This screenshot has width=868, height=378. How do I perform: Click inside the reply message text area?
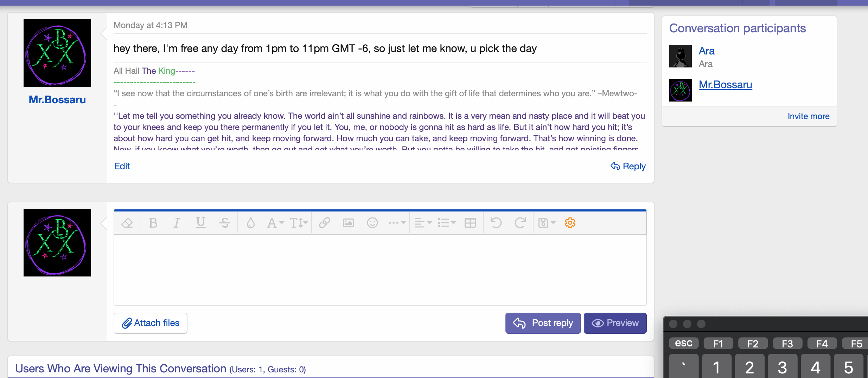[380, 269]
